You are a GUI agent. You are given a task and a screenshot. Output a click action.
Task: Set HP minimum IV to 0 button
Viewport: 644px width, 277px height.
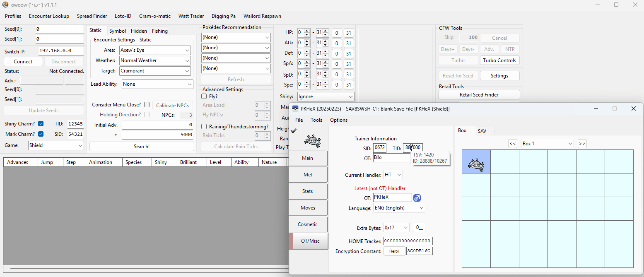pyautogui.click(x=337, y=33)
